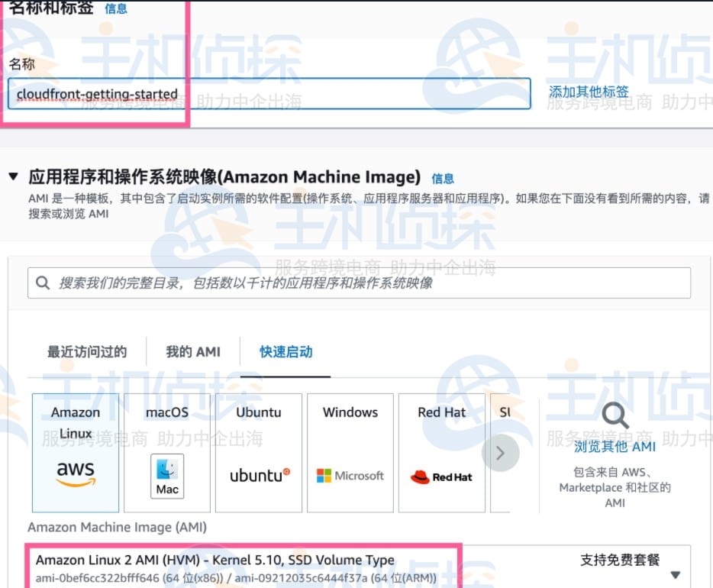Open the 信息 link next to 名称和标签
Image resolution: width=713 pixels, height=588 pixels.
[115, 8]
